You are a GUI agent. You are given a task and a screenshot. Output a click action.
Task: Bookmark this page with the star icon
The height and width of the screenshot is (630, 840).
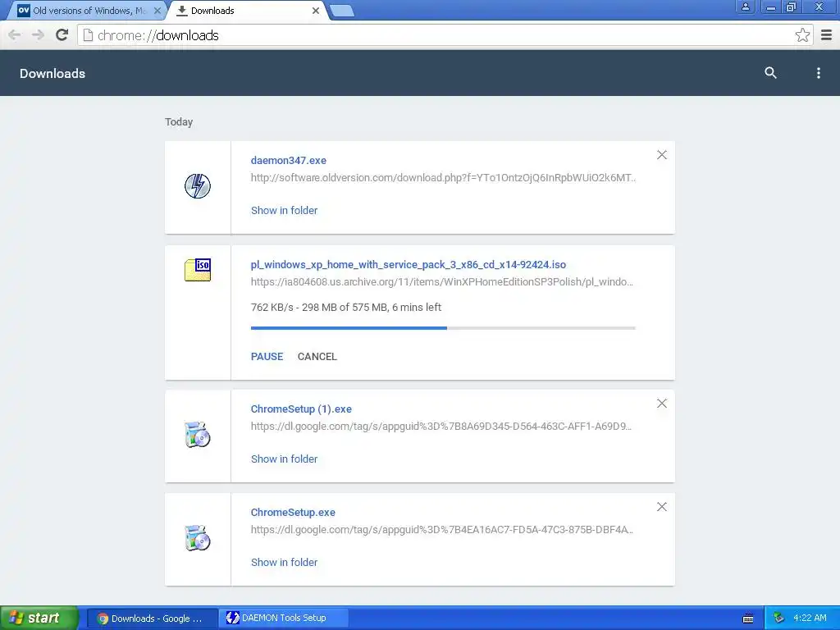[802, 35]
